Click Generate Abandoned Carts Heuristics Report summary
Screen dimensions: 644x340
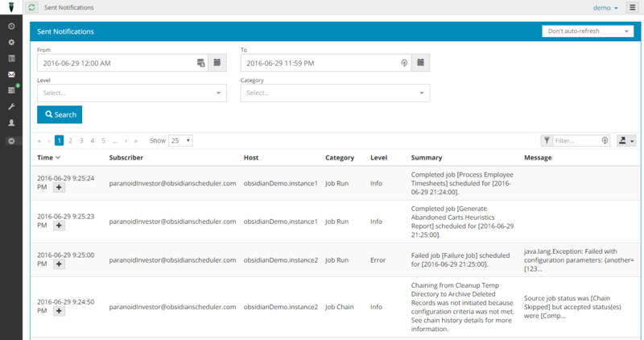(x=462, y=222)
